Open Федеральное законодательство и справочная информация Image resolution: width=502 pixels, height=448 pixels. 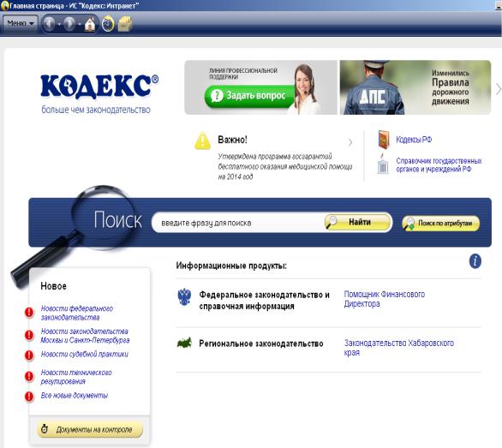(264, 300)
